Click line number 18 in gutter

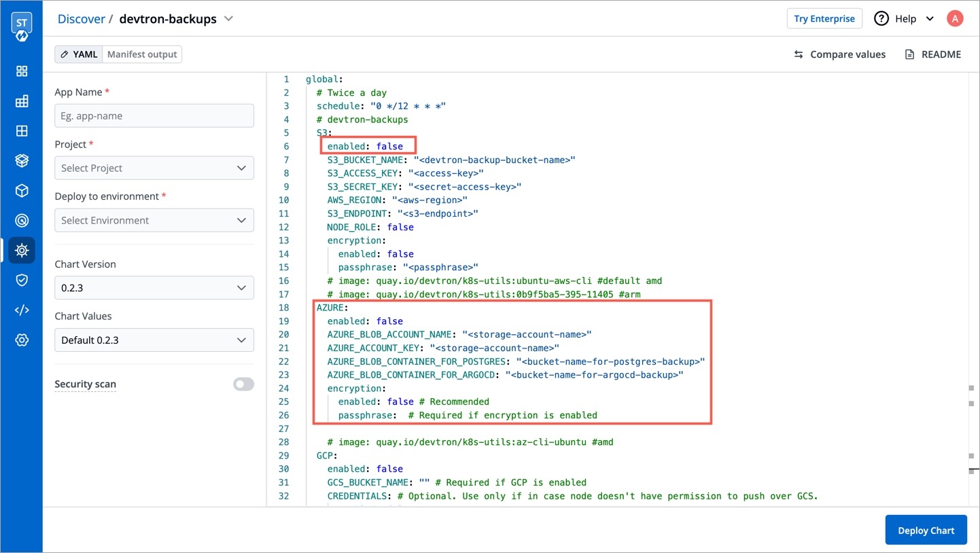click(284, 308)
